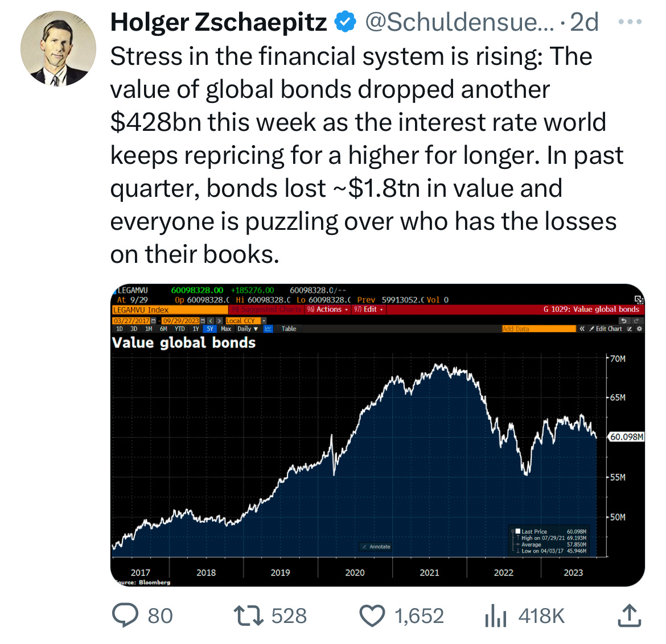The width and height of the screenshot is (666, 644).
Task: Open the tweet views analytics icon
Action: click(496, 616)
